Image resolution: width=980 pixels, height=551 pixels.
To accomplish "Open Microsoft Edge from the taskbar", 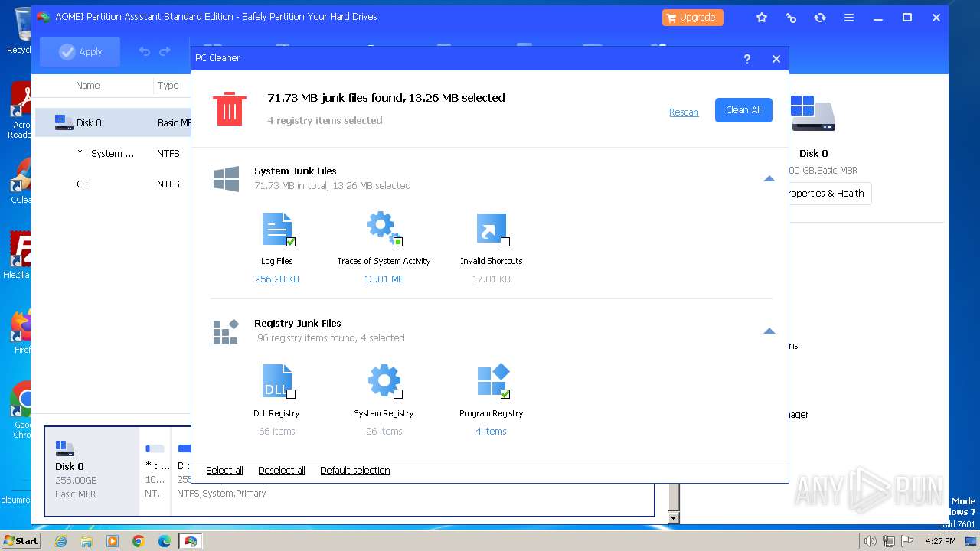I will click(x=165, y=541).
